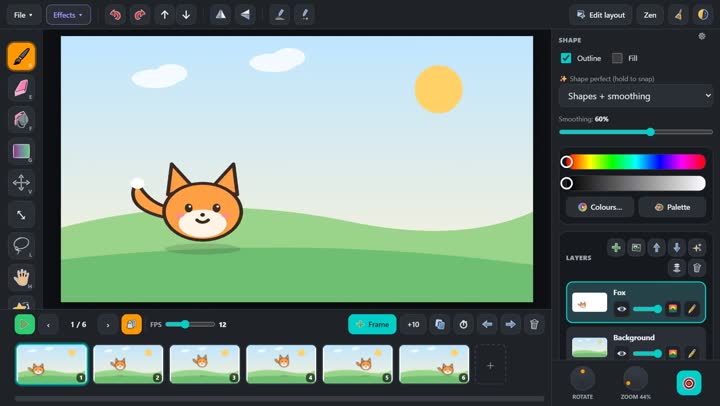Move frame left arrow icon
Image resolution: width=720 pixels, height=406 pixels.
click(487, 324)
